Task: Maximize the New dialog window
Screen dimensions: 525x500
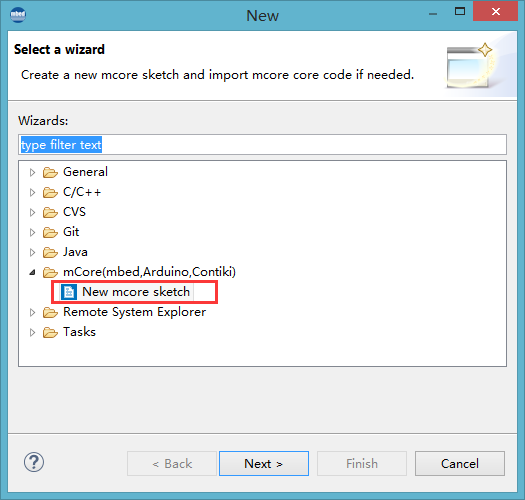Action: click(460, 11)
